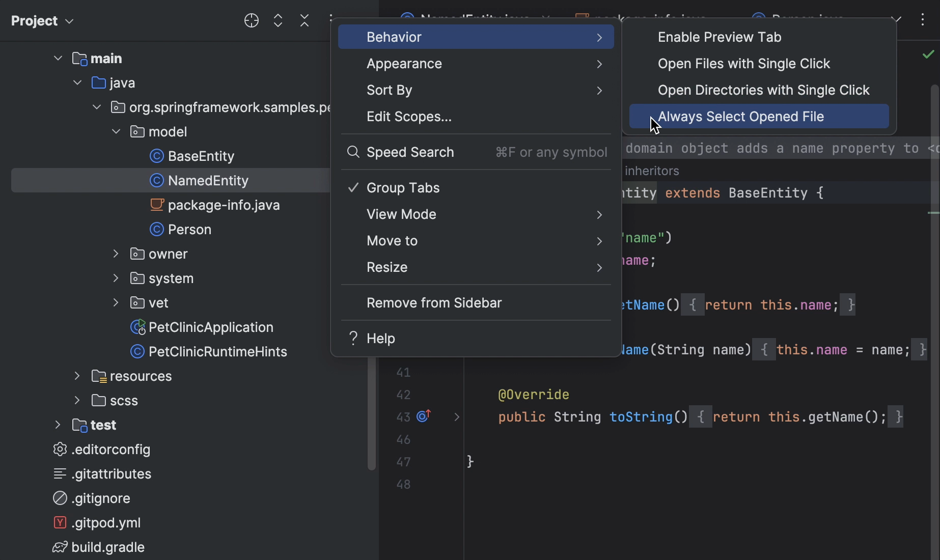
Task: Click the overriding method gutter icon on line 43
Action: point(423,416)
